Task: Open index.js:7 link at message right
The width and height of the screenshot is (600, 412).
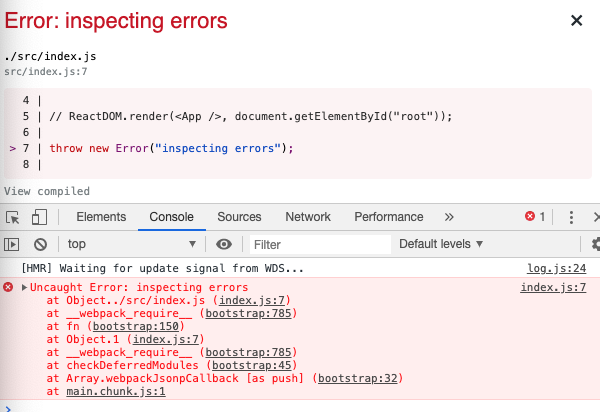Action: pyautogui.click(x=553, y=287)
